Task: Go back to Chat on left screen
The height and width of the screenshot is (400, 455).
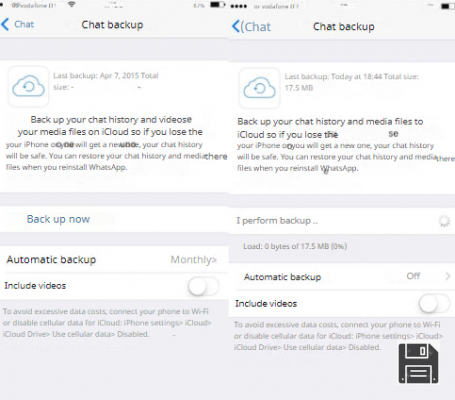Action: click(17, 24)
